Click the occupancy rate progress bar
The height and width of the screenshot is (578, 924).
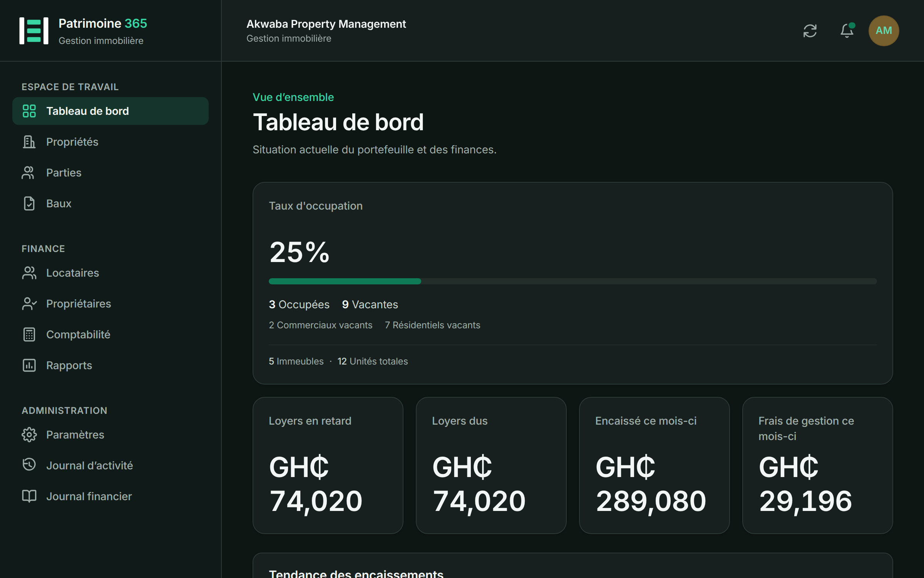pyautogui.click(x=573, y=281)
